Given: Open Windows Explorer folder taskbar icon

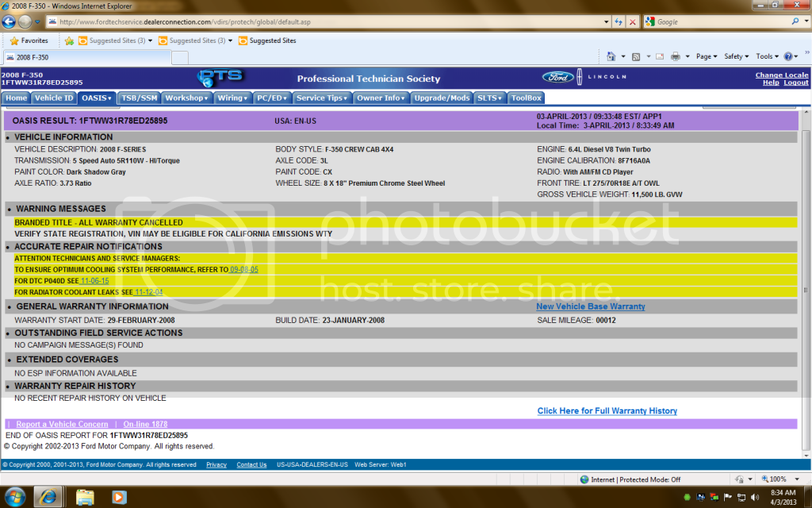Looking at the screenshot, I should tap(85, 498).
